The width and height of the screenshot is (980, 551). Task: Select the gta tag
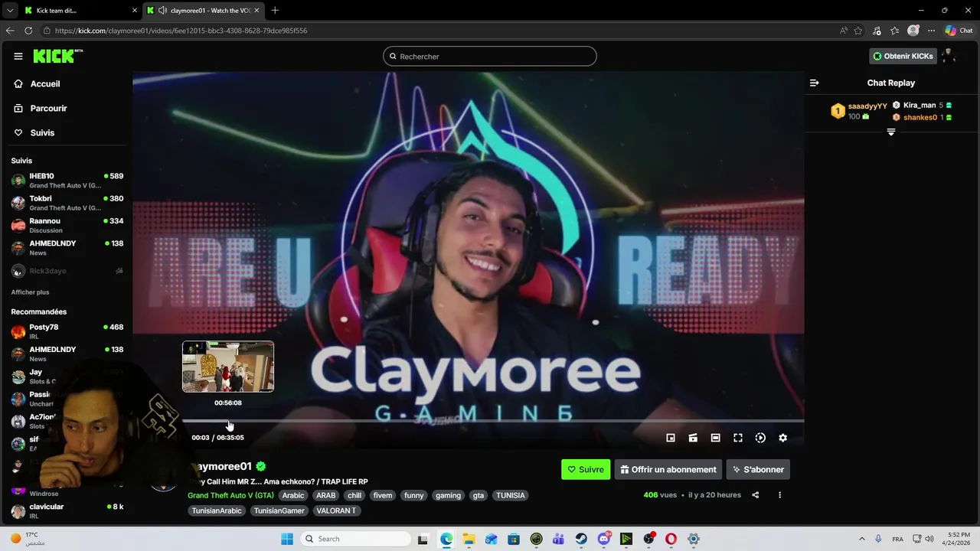click(x=479, y=496)
